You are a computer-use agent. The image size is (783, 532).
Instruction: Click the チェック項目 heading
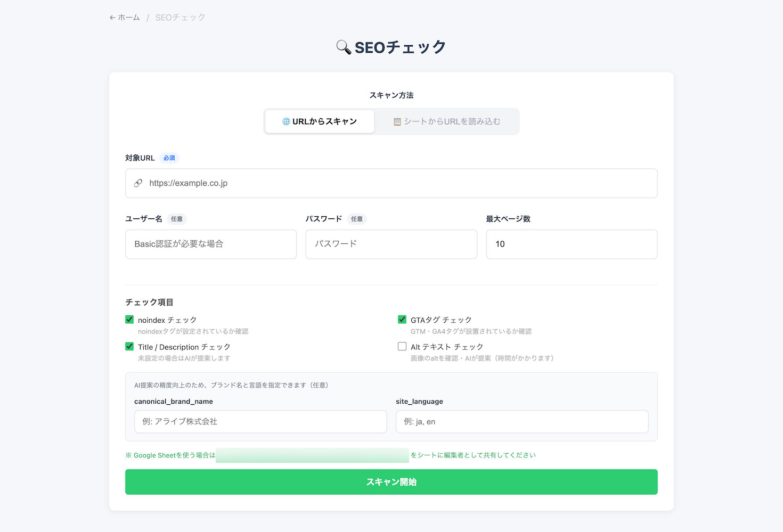pyautogui.click(x=149, y=302)
